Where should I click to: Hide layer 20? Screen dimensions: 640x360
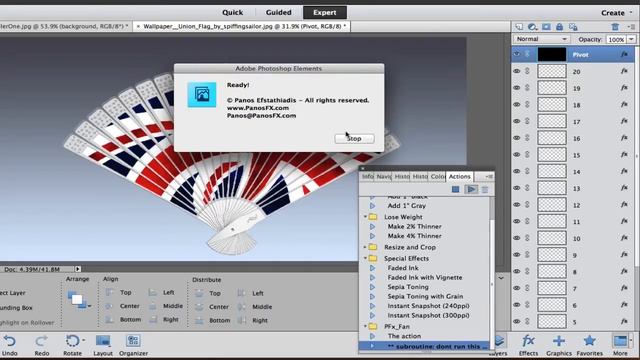pos(517,71)
